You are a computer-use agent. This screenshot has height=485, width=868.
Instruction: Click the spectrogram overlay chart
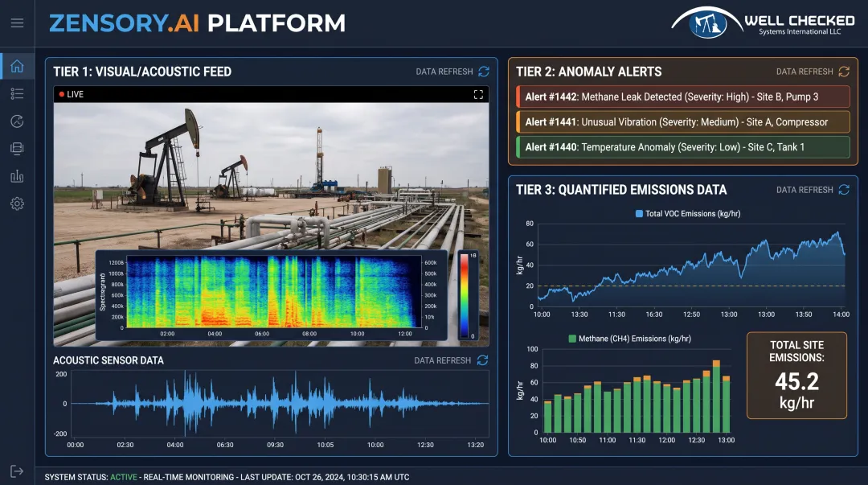272,295
